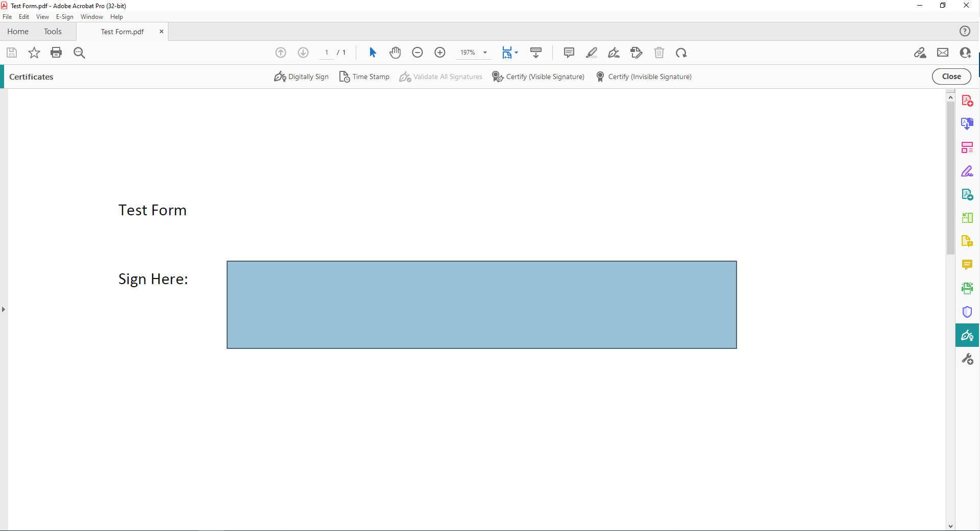
Task: Close the Certificates toolbar
Action: tap(951, 77)
